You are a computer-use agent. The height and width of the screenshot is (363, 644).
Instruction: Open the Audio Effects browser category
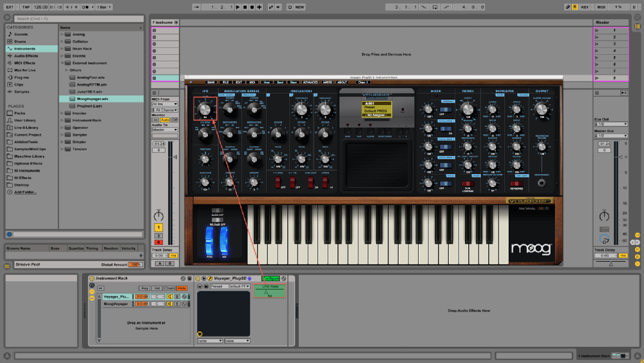coord(26,56)
